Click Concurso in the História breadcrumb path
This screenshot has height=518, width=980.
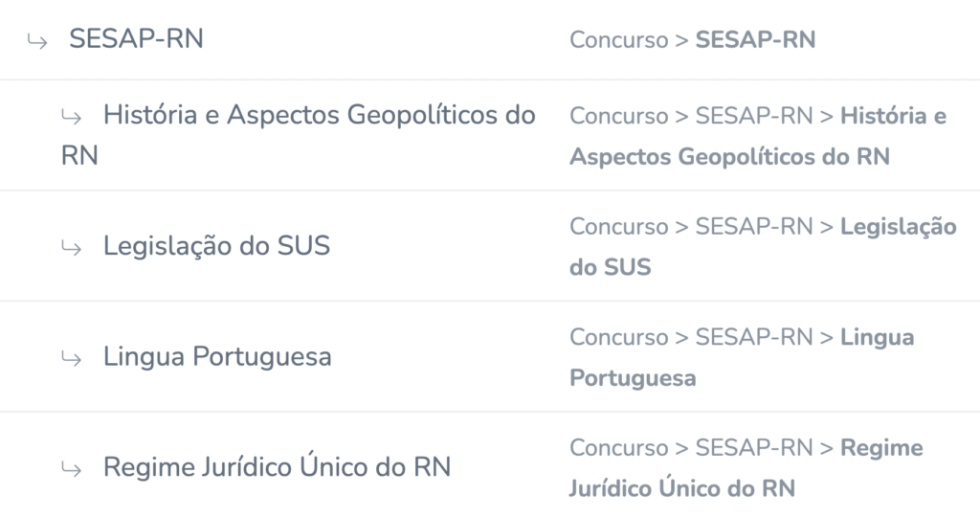tap(619, 117)
